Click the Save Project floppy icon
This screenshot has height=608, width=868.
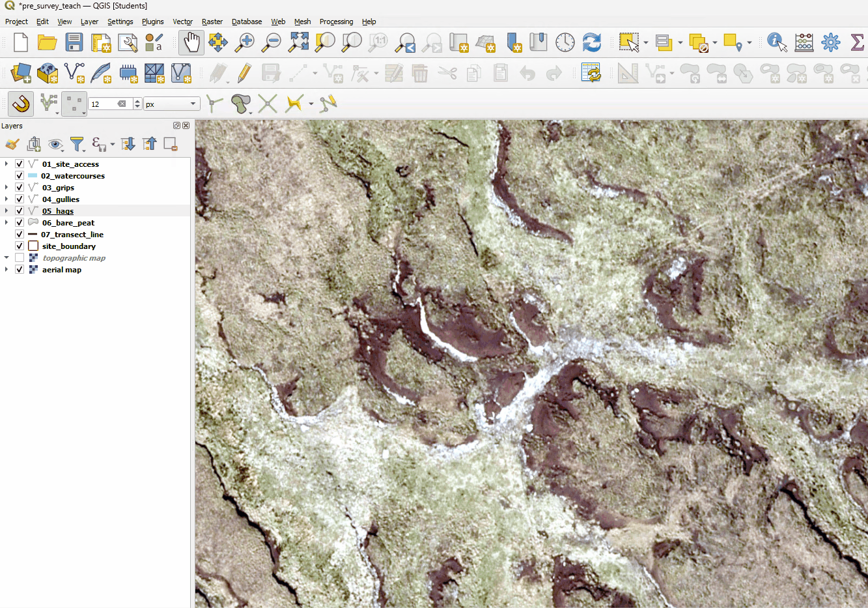click(x=74, y=43)
